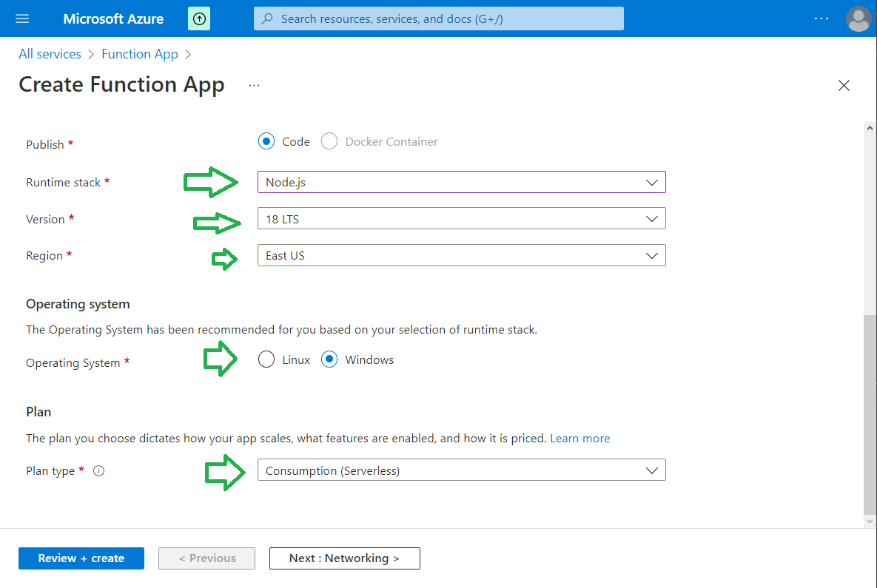This screenshot has width=877, height=588.
Task: Open the header ellipsis overflow menu
Action: click(x=821, y=18)
